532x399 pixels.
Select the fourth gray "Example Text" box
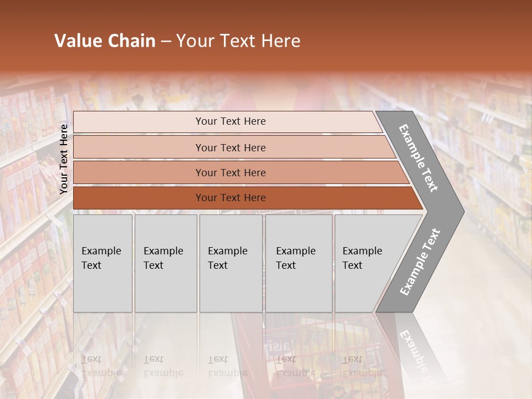coord(299,263)
